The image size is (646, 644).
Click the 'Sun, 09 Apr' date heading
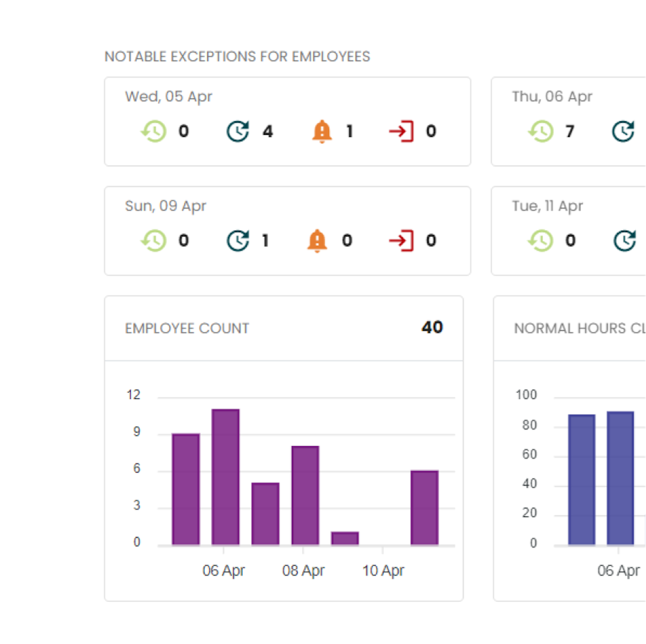click(x=166, y=206)
